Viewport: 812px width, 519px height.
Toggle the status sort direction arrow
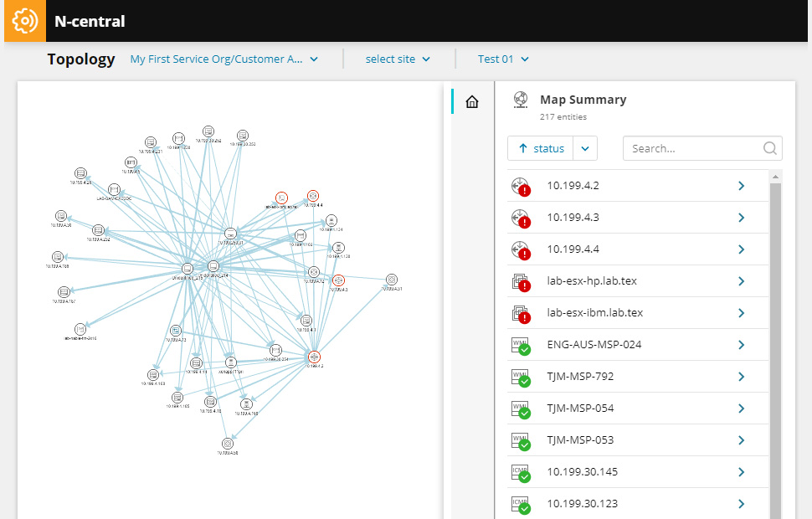(523, 149)
